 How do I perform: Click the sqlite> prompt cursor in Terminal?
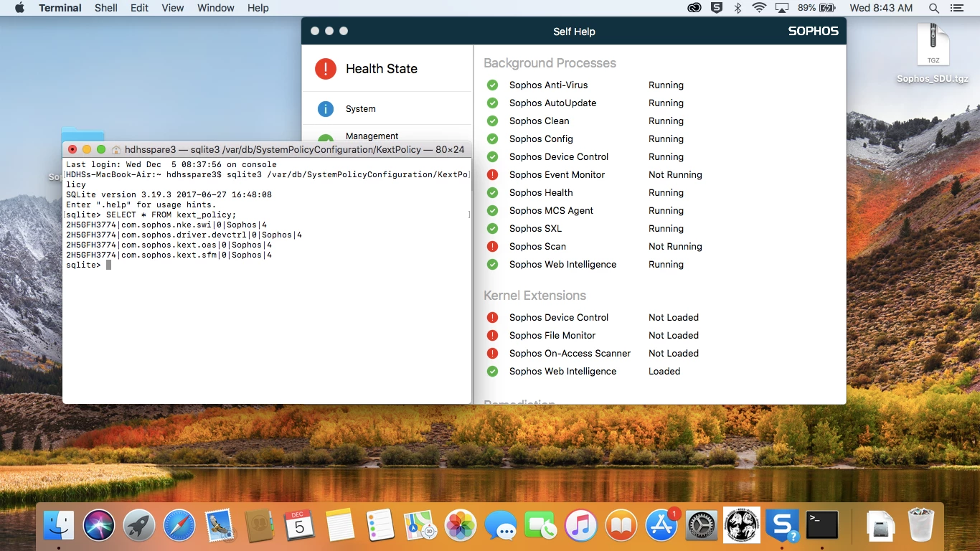pyautogui.click(x=108, y=265)
